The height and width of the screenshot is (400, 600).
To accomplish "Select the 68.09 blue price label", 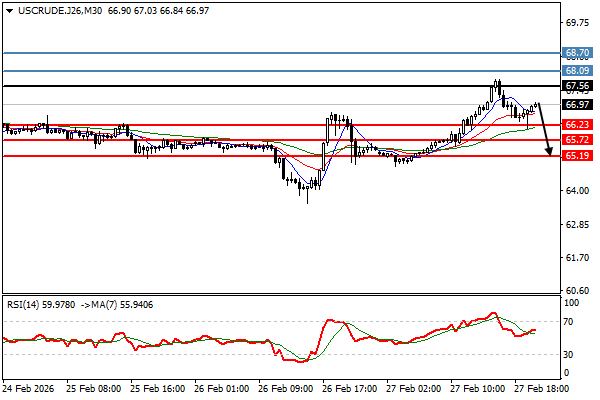I will pyautogui.click(x=576, y=71).
